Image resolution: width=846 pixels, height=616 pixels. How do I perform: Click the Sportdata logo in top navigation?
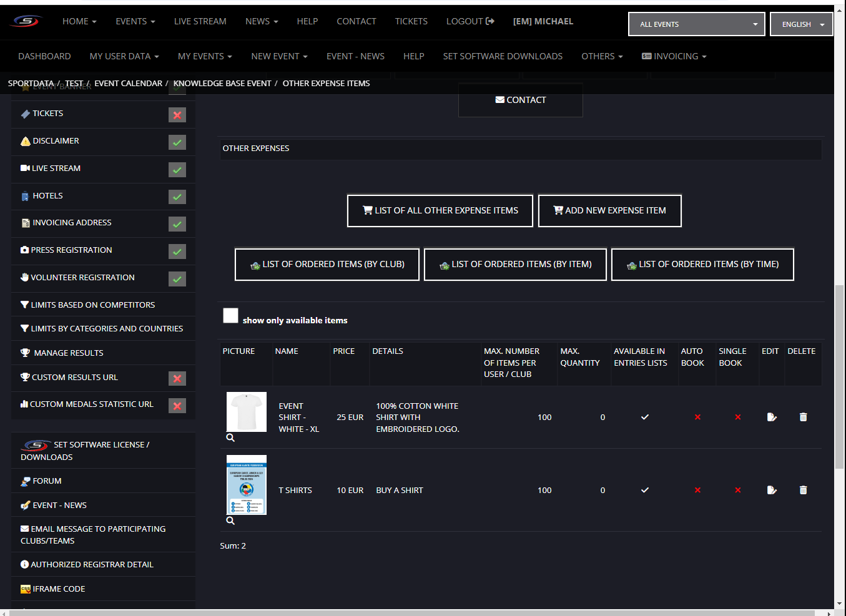[26, 21]
